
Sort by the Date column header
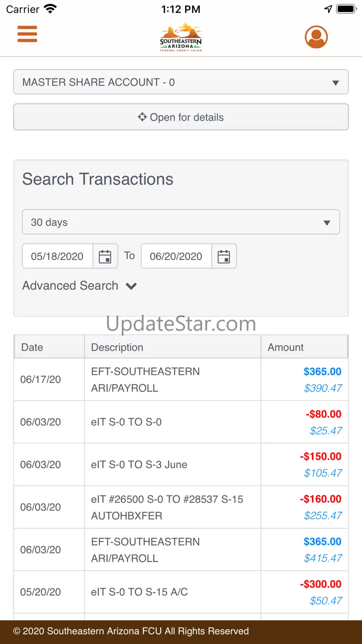tap(32, 347)
